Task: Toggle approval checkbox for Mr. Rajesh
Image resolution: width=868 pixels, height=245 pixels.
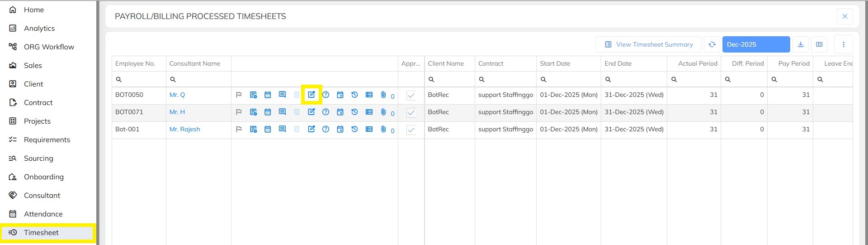Action: coord(411,130)
